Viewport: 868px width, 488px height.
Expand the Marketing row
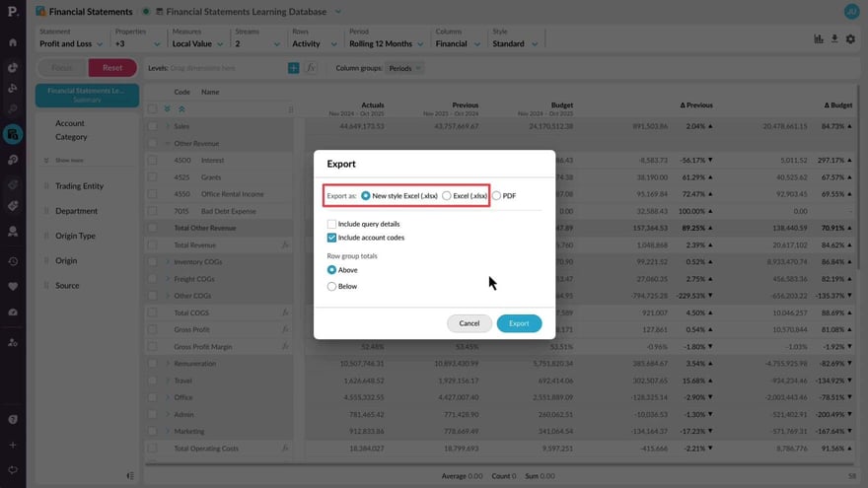[x=168, y=431]
